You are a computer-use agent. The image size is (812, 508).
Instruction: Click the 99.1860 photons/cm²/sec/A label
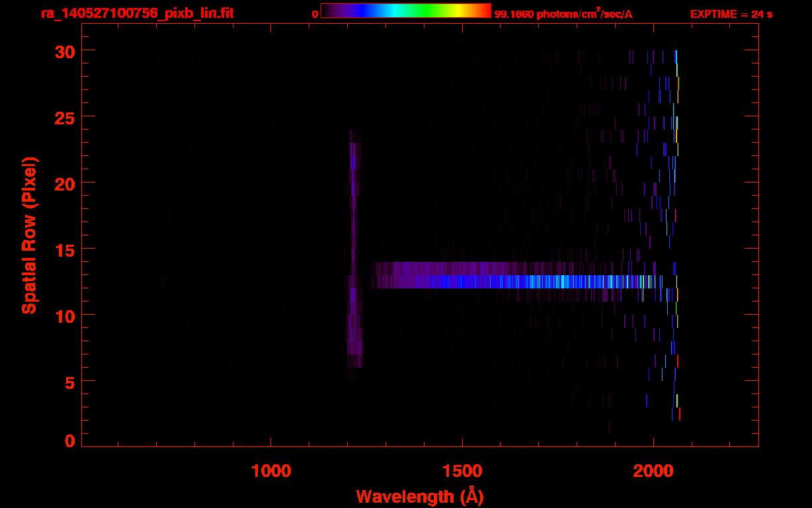point(563,14)
